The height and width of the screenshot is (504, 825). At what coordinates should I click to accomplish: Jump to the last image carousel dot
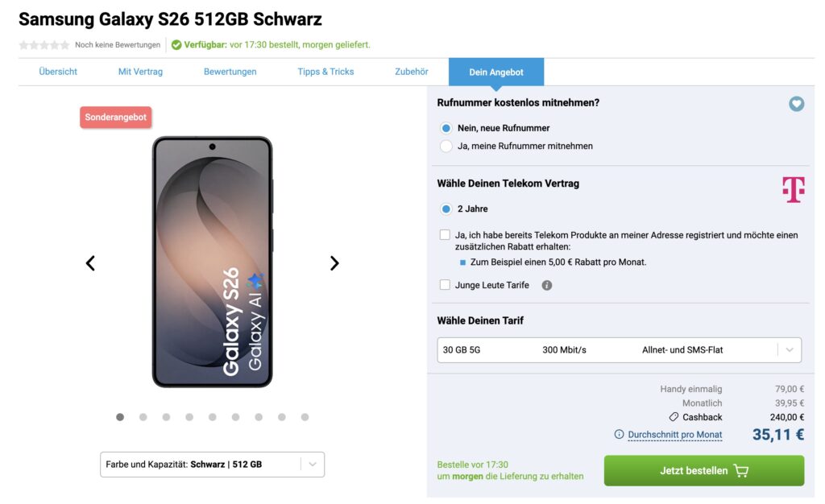pyautogui.click(x=305, y=417)
